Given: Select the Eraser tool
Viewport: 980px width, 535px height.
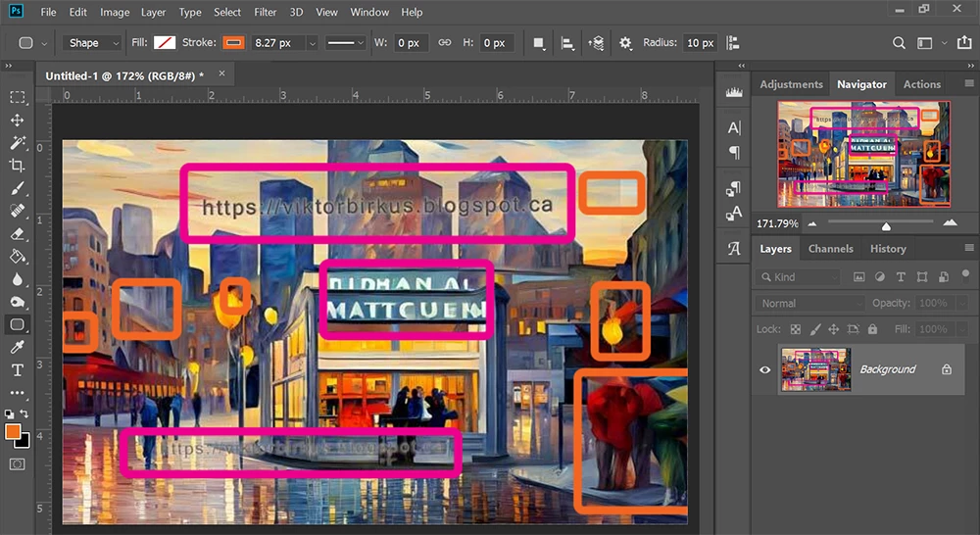Looking at the screenshot, I should coord(18,234).
